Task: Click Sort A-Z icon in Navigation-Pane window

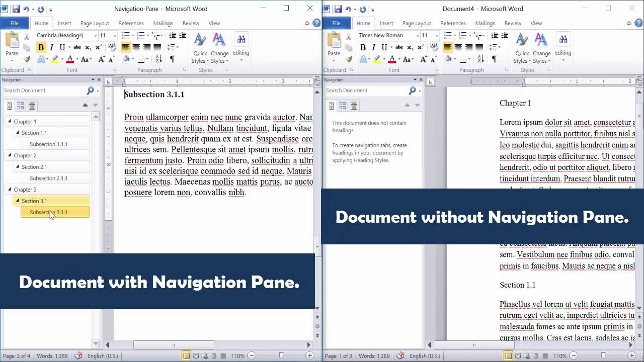Action: point(158,59)
